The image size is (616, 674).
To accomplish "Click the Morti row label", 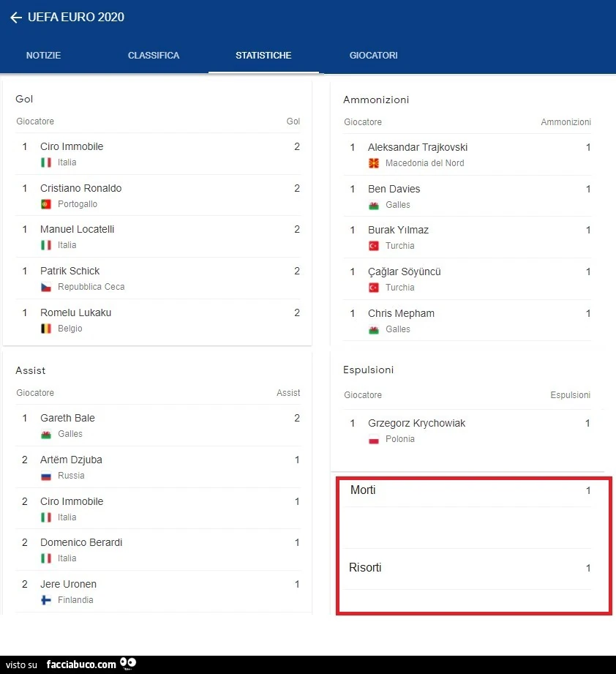I will [x=363, y=490].
